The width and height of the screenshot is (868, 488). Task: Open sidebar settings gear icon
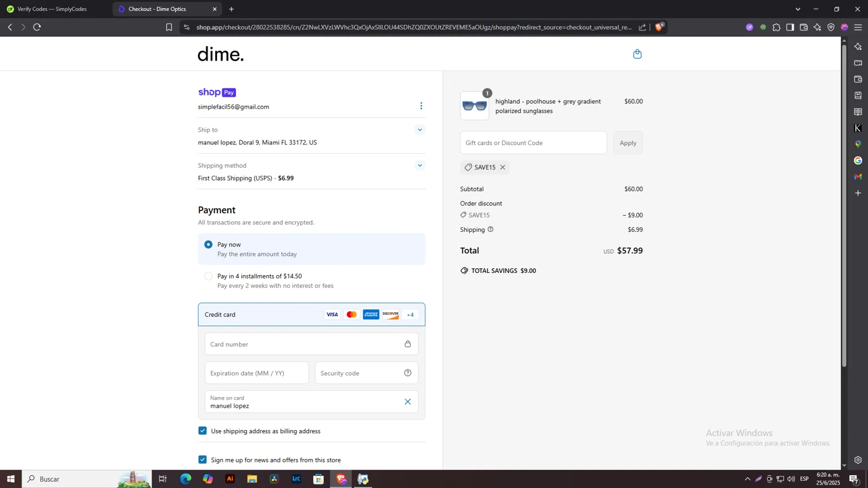(858, 460)
